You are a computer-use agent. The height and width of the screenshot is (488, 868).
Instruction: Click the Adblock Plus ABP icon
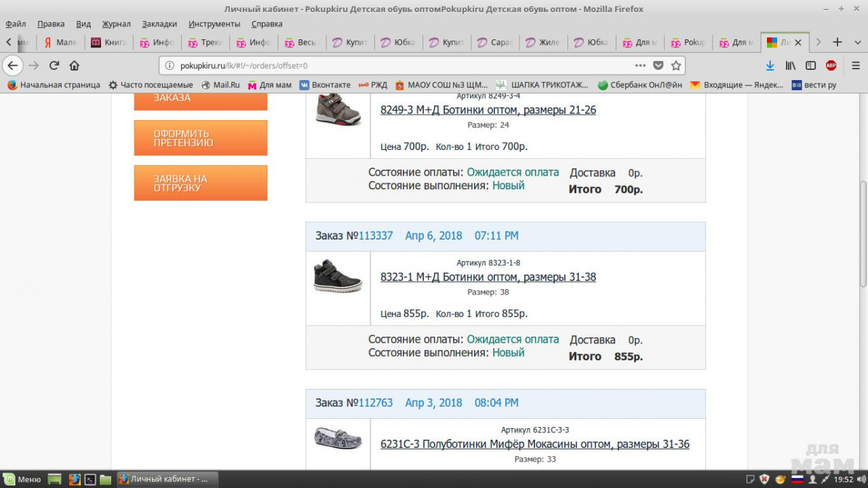coord(831,66)
